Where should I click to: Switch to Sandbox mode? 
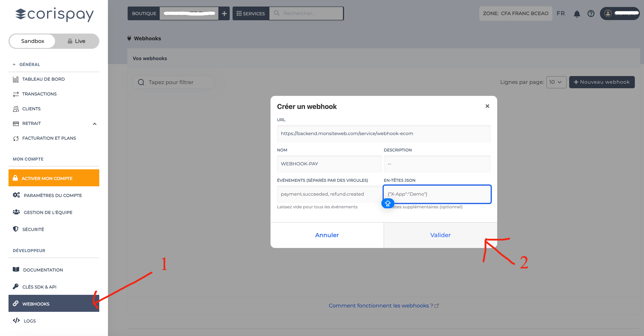[32, 41]
